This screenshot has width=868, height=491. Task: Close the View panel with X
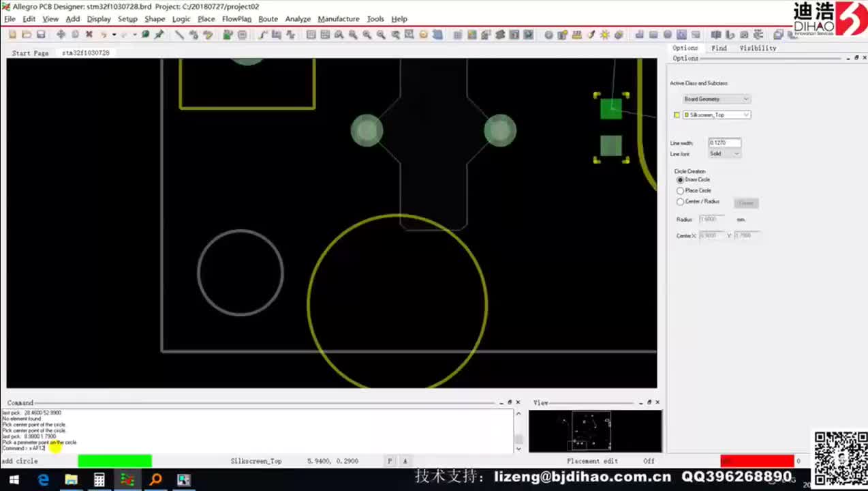(657, 402)
